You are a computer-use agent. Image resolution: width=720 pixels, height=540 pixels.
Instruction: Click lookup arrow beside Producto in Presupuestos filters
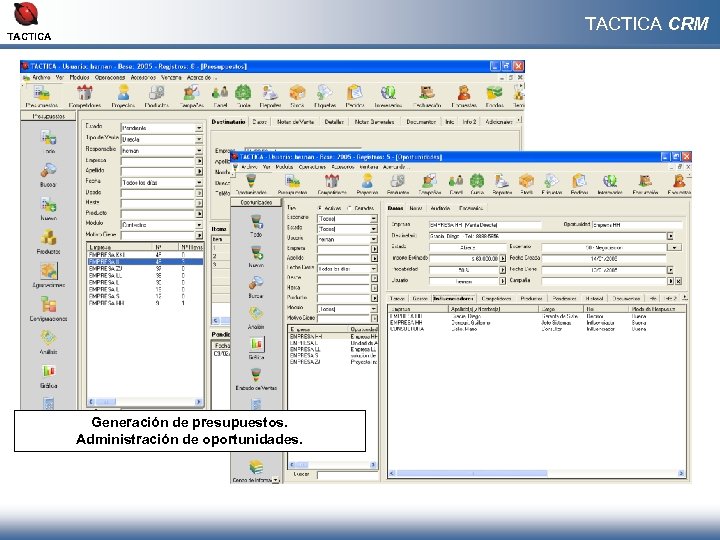tap(199, 214)
